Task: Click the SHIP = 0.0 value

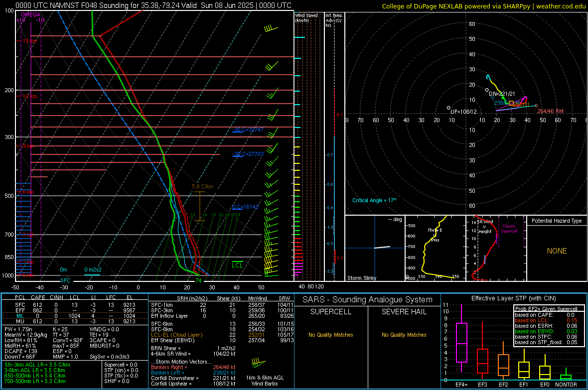Action: click(117, 381)
